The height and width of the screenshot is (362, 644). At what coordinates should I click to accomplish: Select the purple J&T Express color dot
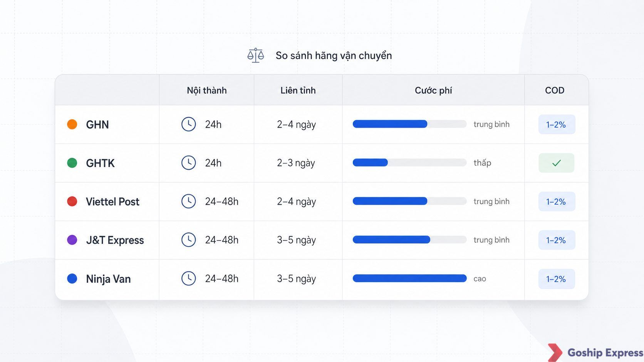point(72,240)
